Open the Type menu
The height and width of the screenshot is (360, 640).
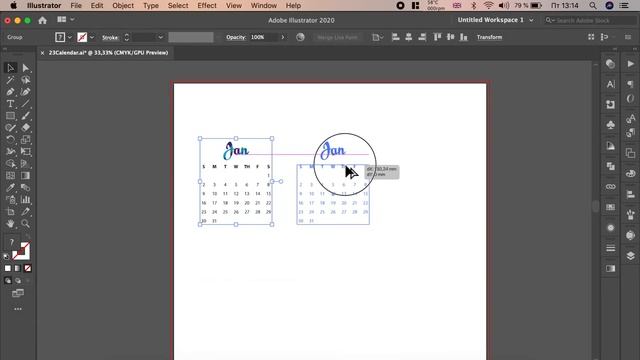point(151,6)
